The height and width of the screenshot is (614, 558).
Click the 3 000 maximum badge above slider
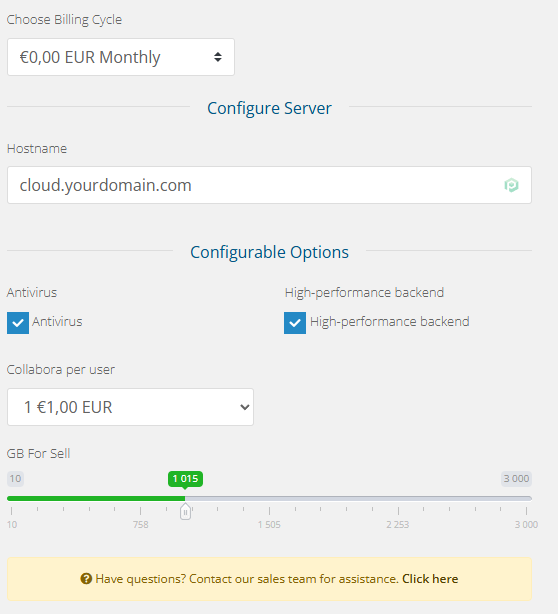(516, 479)
